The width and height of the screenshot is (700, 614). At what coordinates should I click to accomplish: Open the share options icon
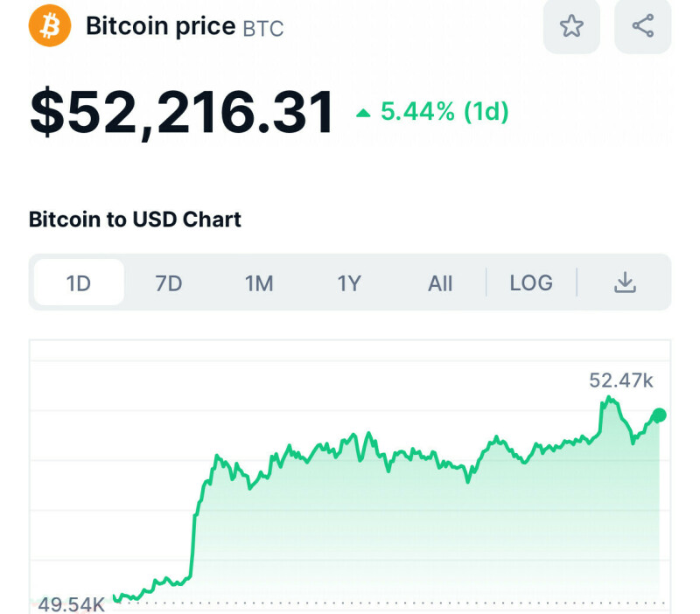coord(642,26)
